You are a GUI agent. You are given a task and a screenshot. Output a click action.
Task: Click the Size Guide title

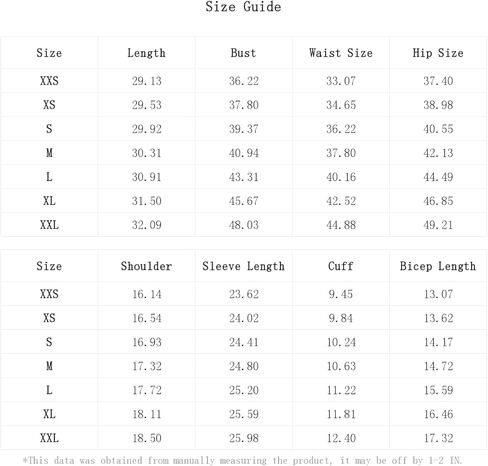click(x=243, y=7)
